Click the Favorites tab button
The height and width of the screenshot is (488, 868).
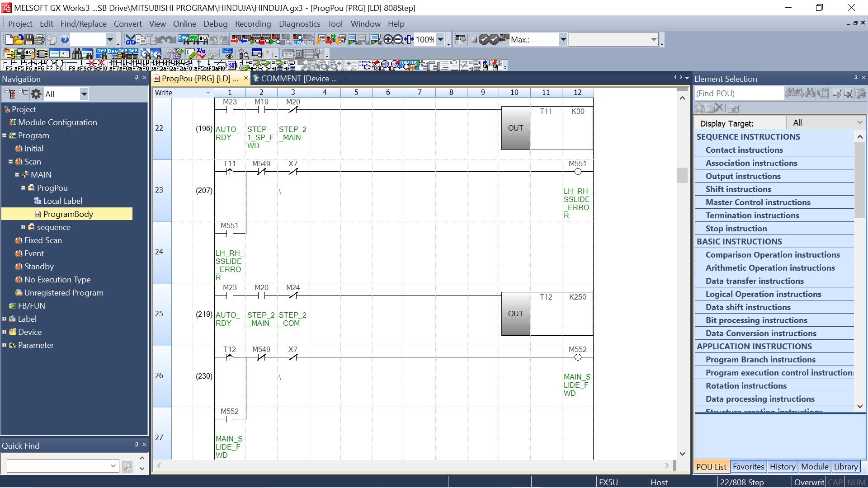pyautogui.click(x=748, y=467)
